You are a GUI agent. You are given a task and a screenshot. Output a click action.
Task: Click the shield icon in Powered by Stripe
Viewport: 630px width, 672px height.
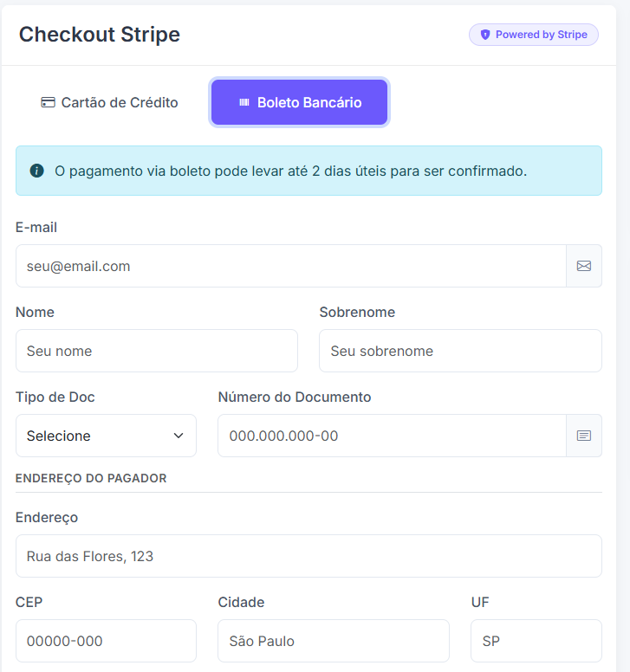(x=485, y=35)
